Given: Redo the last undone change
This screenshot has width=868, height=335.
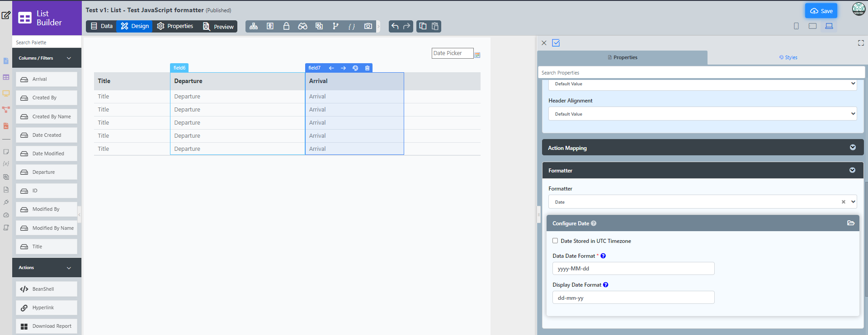Looking at the screenshot, I should click(x=407, y=26).
